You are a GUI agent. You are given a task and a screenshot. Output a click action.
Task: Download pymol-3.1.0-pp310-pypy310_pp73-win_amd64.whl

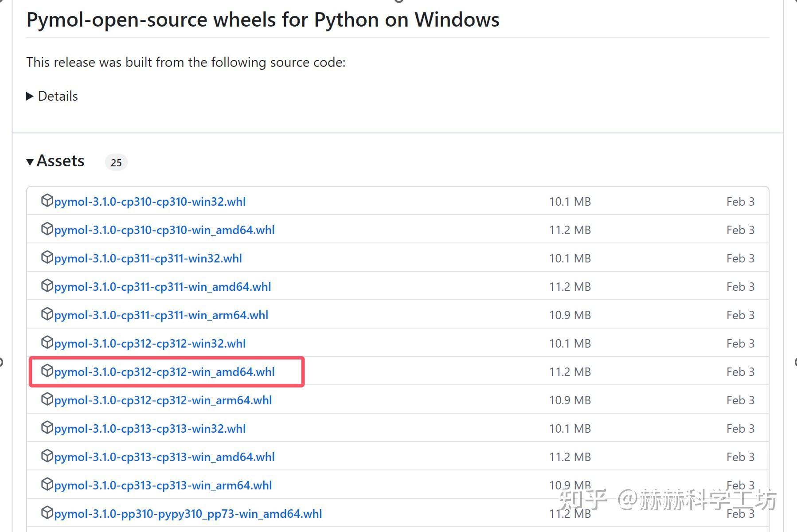coord(188,514)
